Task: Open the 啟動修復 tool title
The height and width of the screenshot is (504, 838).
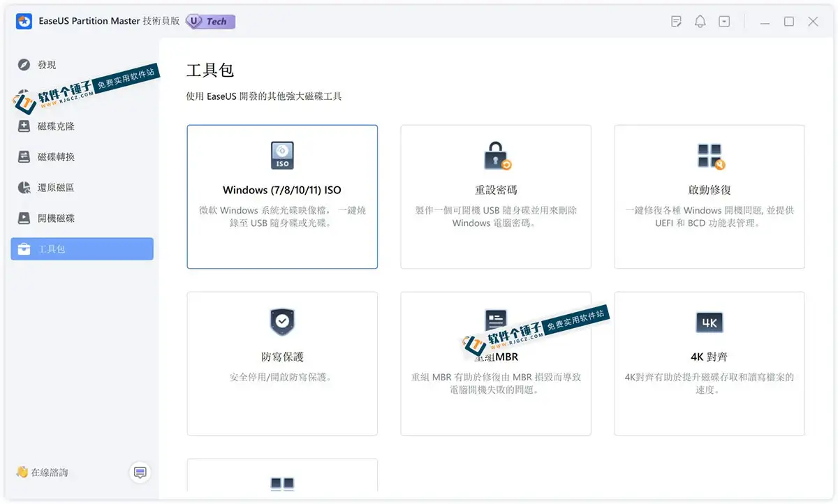Action: [710, 190]
